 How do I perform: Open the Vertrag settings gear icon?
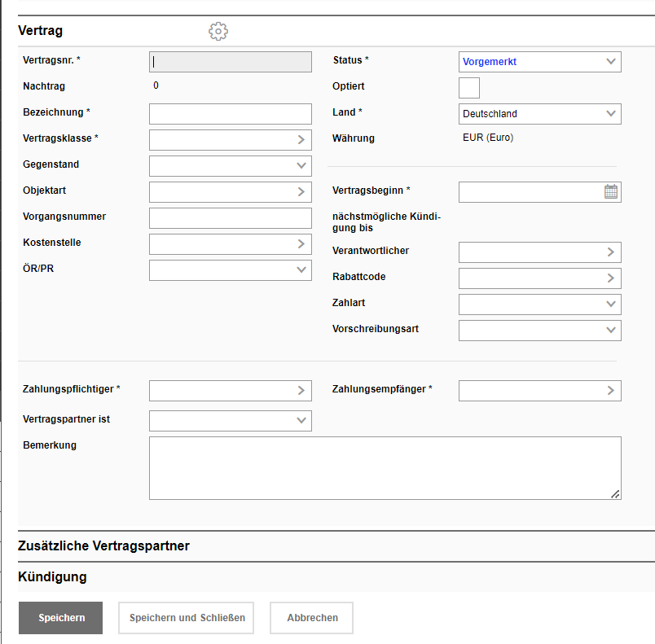click(x=218, y=32)
